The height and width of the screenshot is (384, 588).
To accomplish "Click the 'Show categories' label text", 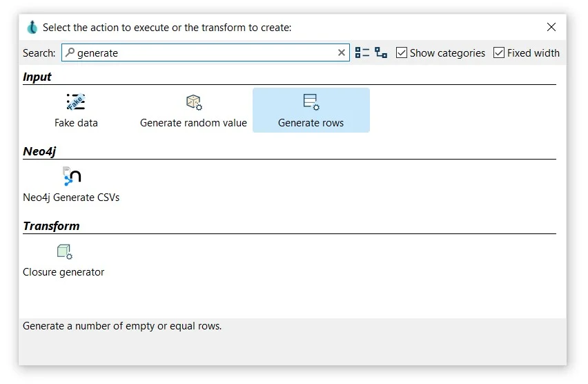I will (447, 53).
